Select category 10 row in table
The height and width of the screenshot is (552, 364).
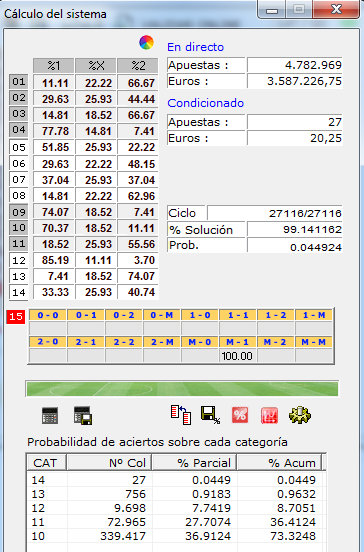[176, 536]
